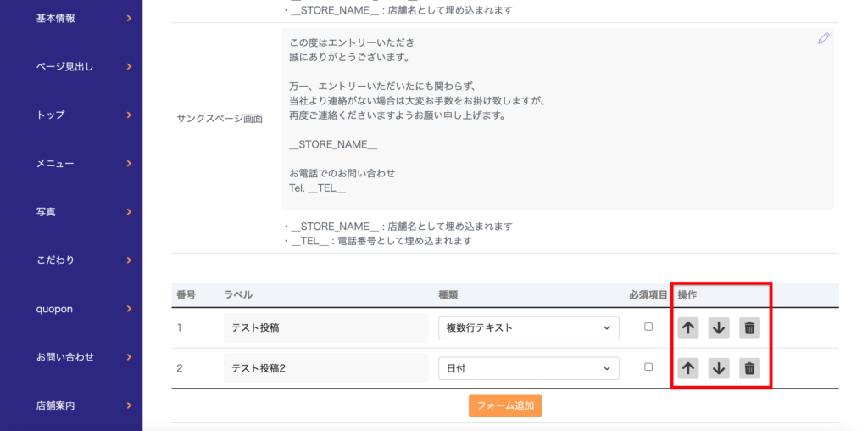Delete row 1 using trash icon
This screenshot has width=868, height=431.
[x=749, y=327]
